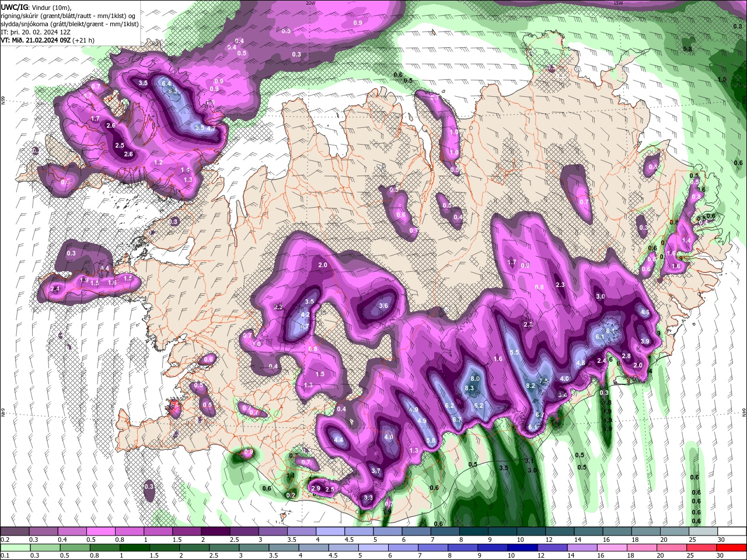Click the pale gray 25 swatch in top legend

coord(703,531)
